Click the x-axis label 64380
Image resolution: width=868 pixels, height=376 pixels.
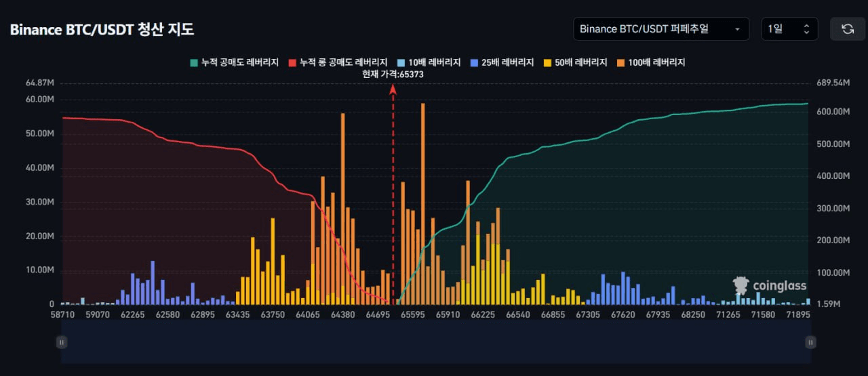point(344,314)
